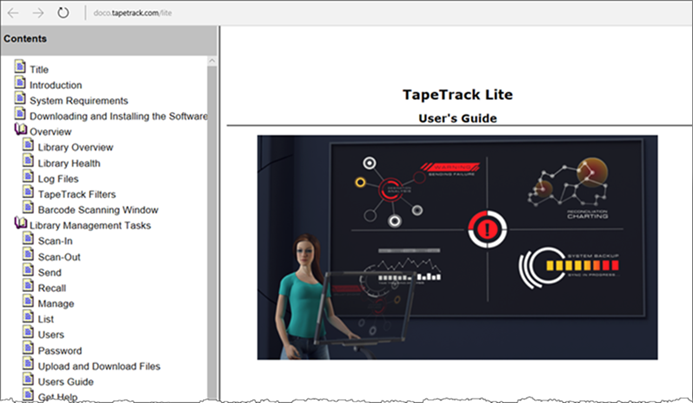Viewport: 693px width, 403px height.
Task: Open the Scan-Out topic
Action: click(x=59, y=257)
